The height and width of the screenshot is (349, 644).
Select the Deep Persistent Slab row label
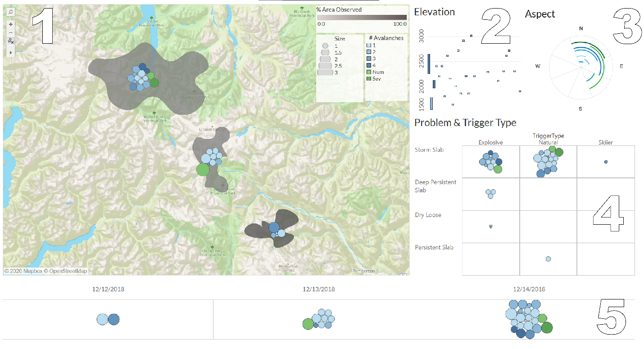pyautogui.click(x=435, y=186)
